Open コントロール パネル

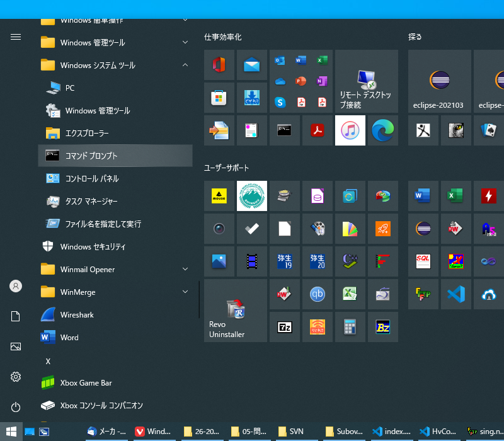click(x=115, y=178)
